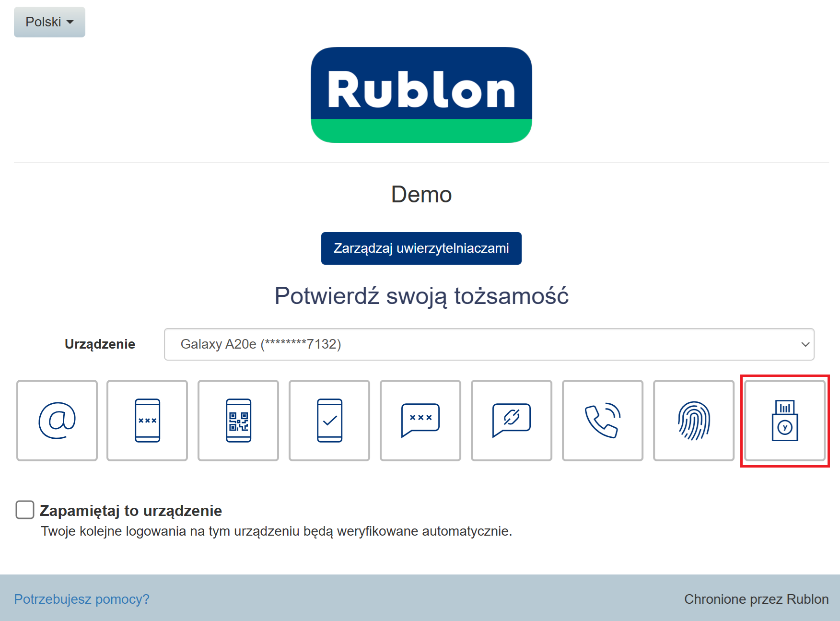Select Mobile Push phone with checkmark

click(x=329, y=421)
